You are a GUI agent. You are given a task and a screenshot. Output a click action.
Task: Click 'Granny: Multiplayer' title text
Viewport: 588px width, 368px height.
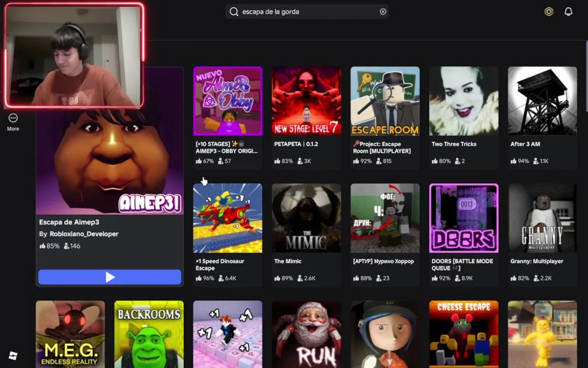pyautogui.click(x=536, y=261)
